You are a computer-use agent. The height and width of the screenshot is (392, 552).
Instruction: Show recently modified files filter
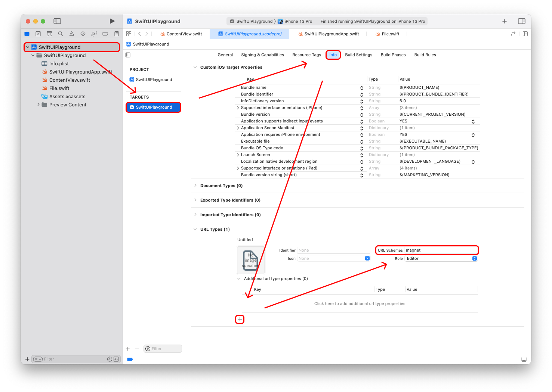tap(110, 359)
